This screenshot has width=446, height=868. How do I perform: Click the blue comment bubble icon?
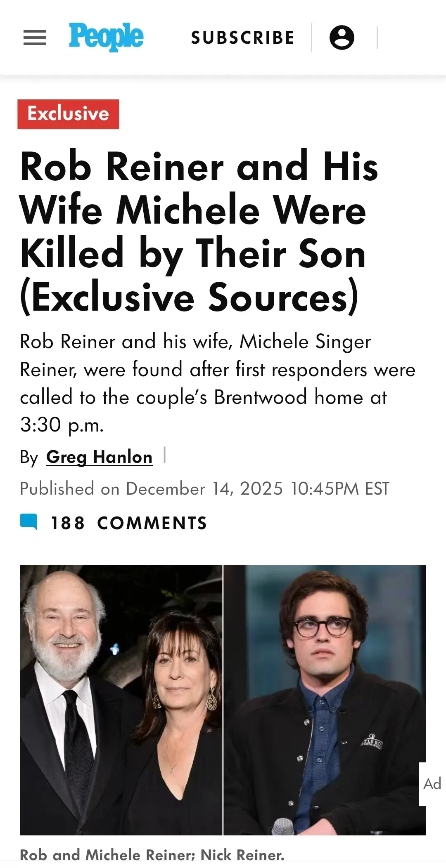(28, 521)
